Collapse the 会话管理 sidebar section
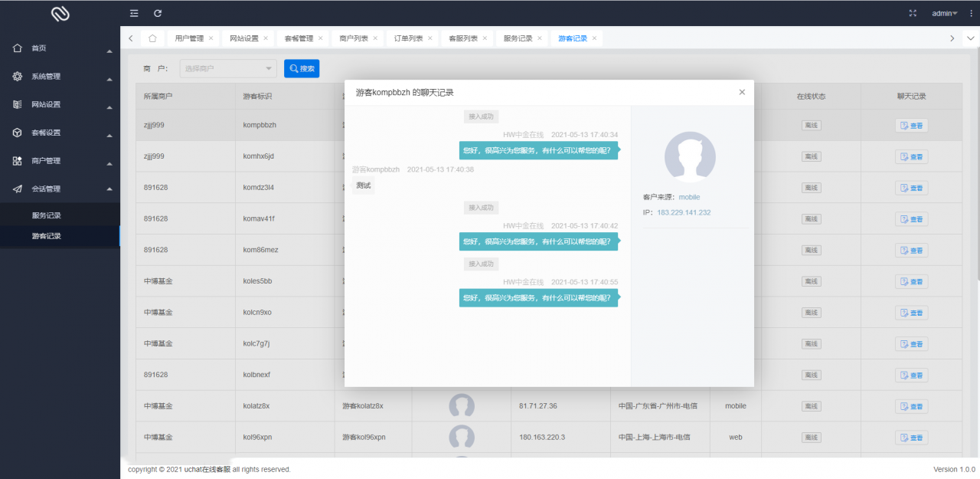The image size is (980, 479). 60,189
